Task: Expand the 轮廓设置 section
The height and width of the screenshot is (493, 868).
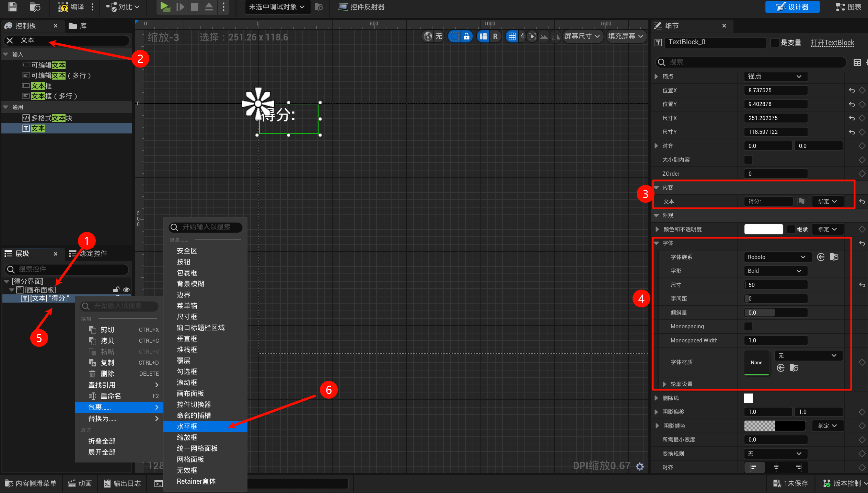Action: coord(664,384)
